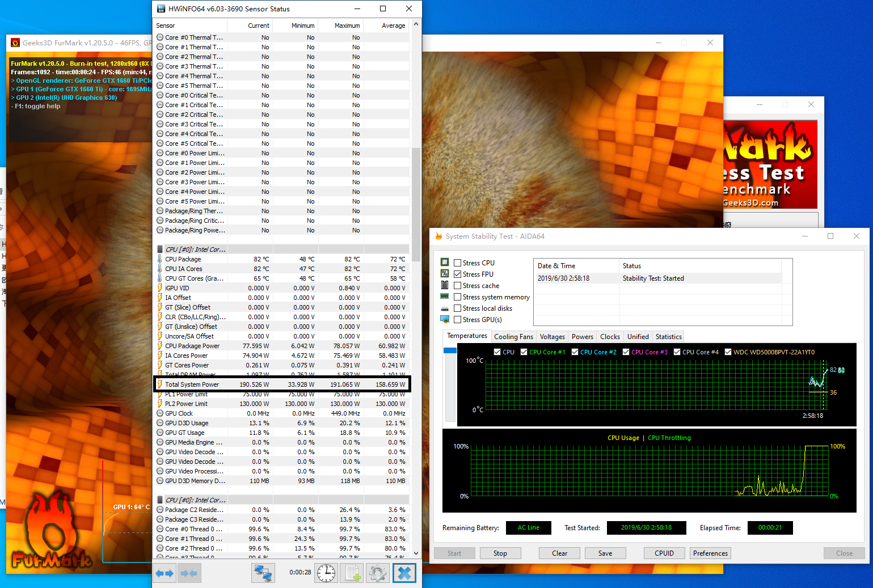Select the Total System Power sensor row
Image resolution: width=873 pixels, height=588 pixels.
click(x=282, y=384)
